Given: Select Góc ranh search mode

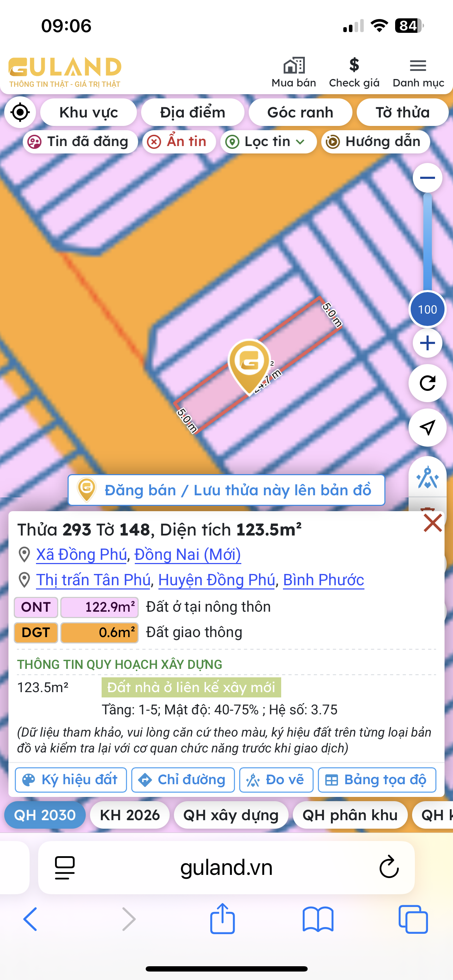Looking at the screenshot, I should 300,112.
